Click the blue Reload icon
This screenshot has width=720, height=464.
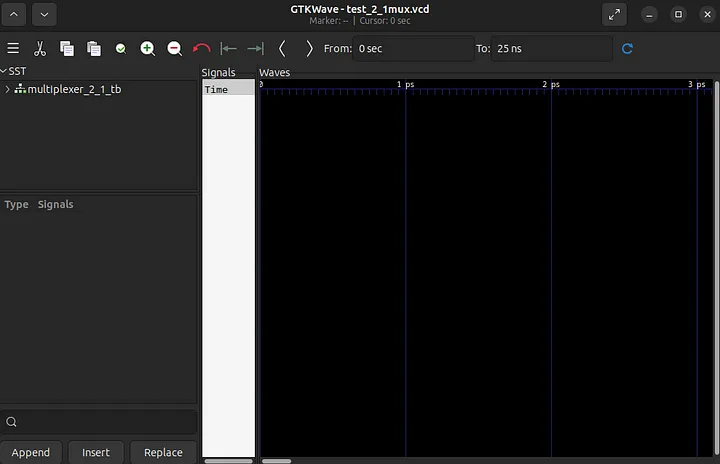tap(627, 48)
